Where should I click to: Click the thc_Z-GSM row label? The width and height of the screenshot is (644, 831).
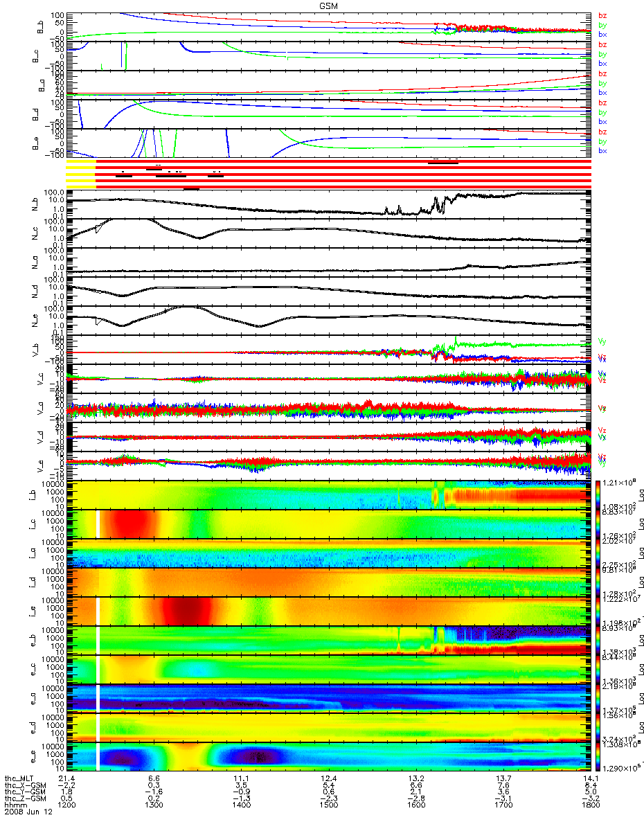pyautogui.click(x=24, y=800)
